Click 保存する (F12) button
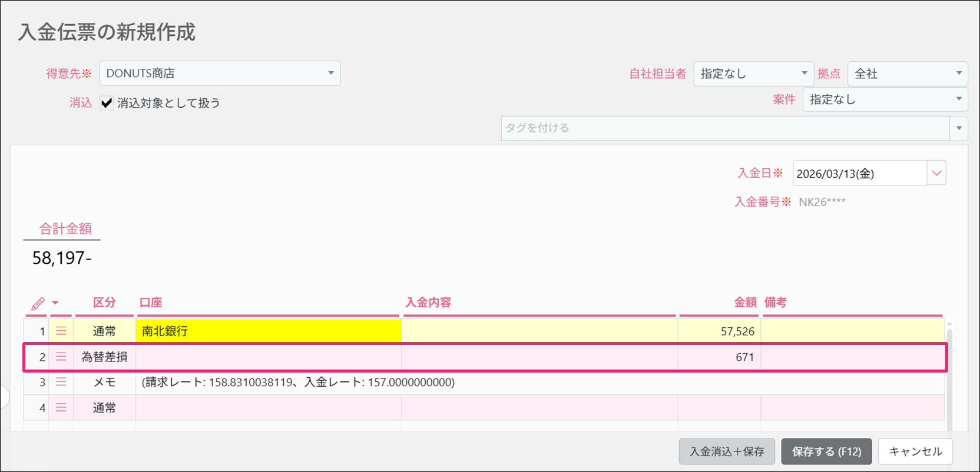 pos(826,451)
